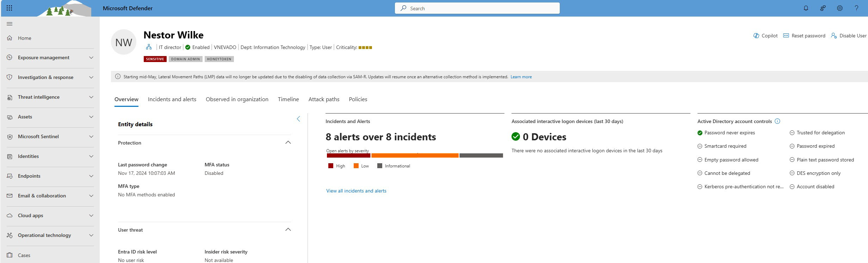The width and height of the screenshot is (868, 263).
Task: Toggle the hamburger navigation menu icon
Action: [x=10, y=24]
